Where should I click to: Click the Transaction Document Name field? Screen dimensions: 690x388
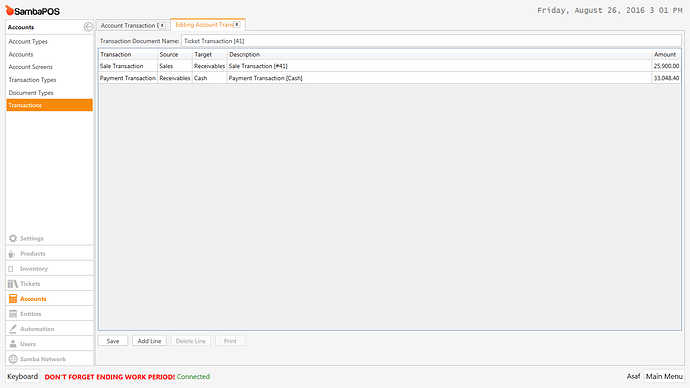[431, 41]
